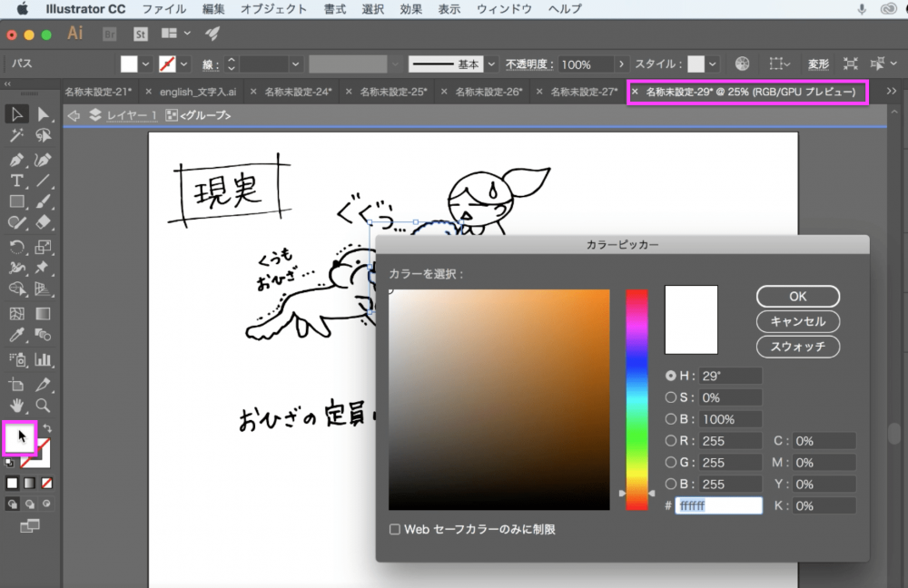Click the スウォッチ button in the color picker
This screenshot has height=588, width=908.
click(797, 346)
